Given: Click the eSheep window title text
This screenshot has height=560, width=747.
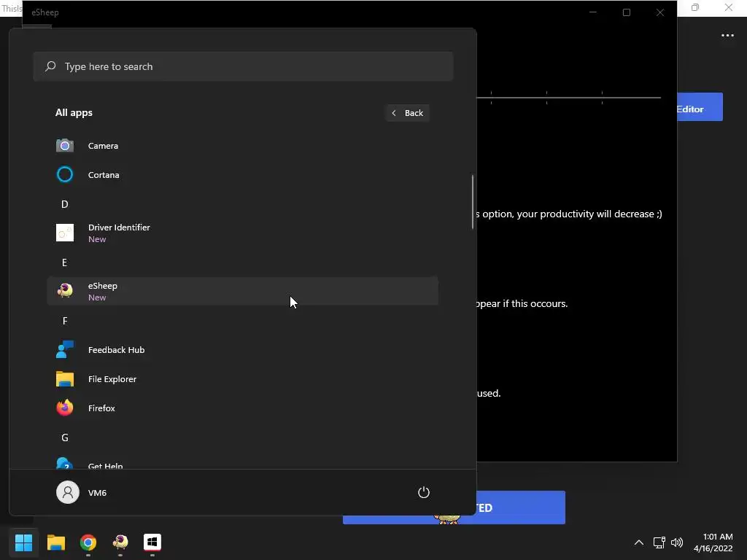Looking at the screenshot, I should point(45,12).
